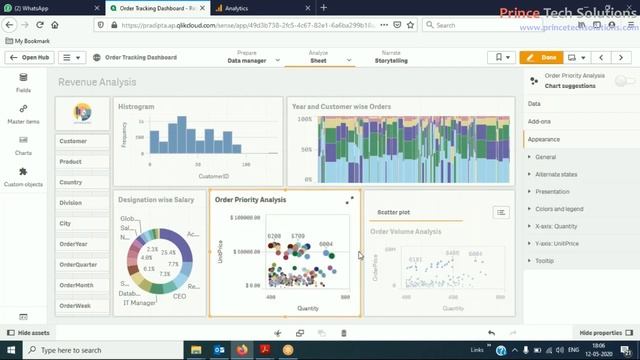The height and width of the screenshot is (360, 640).
Task: Open File Explorer from the taskbar
Action: click(x=196, y=350)
